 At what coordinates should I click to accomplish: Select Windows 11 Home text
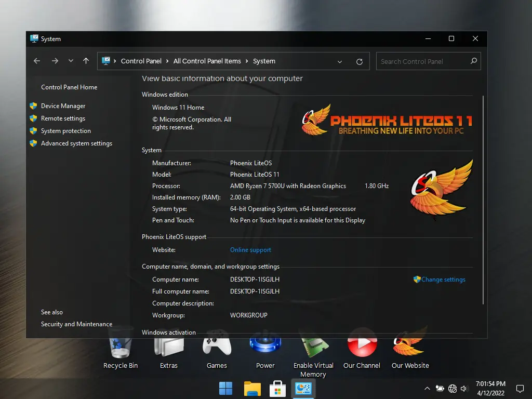coord(178,108)
